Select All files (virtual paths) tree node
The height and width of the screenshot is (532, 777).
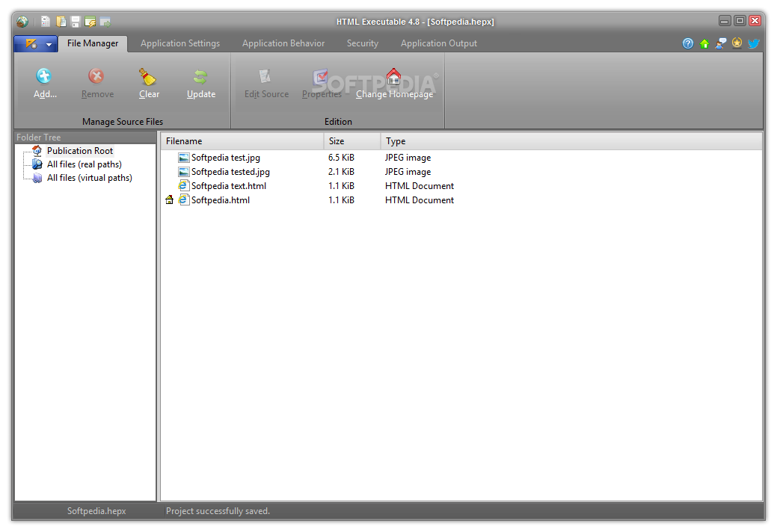[x=90, y=178]
